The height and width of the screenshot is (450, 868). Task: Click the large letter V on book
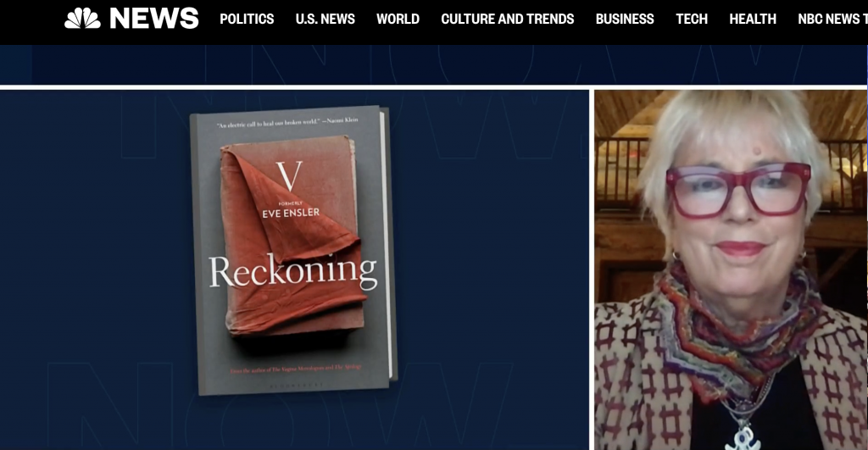tap(290, 175)
